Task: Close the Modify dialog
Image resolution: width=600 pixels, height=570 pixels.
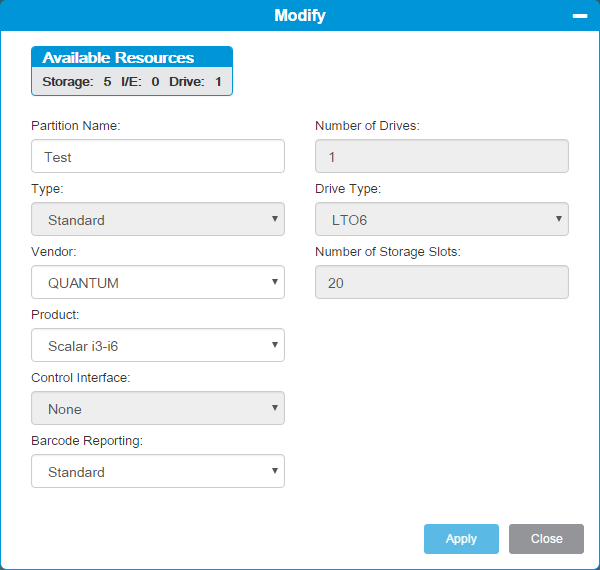Action: [546, 539]
